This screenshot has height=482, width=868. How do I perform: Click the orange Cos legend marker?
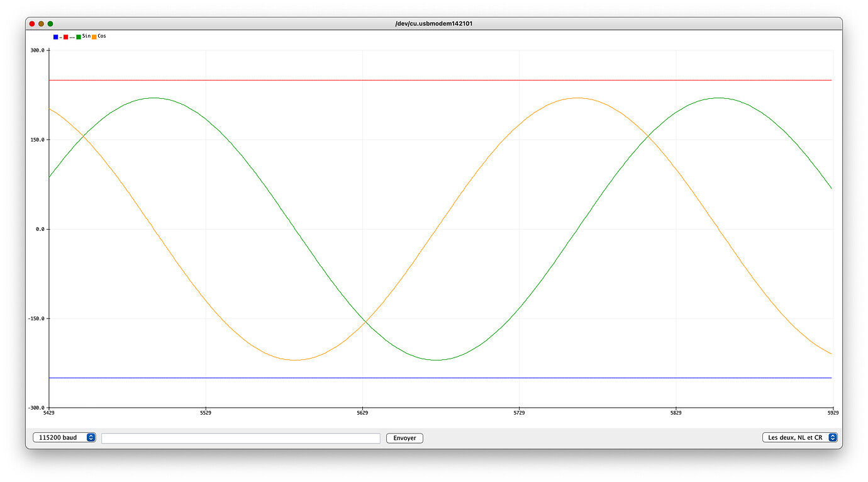pos(94,36)
